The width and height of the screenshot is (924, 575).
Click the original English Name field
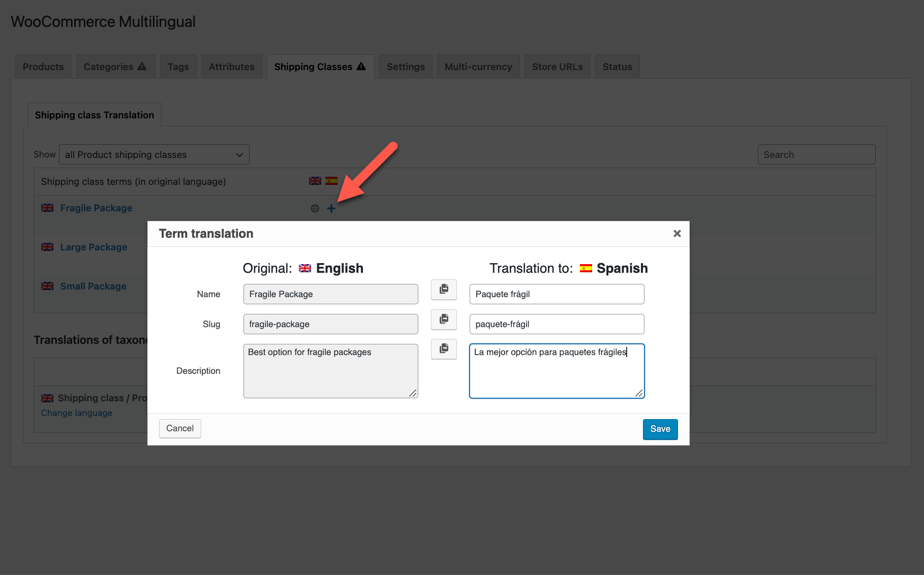point(331,294)
